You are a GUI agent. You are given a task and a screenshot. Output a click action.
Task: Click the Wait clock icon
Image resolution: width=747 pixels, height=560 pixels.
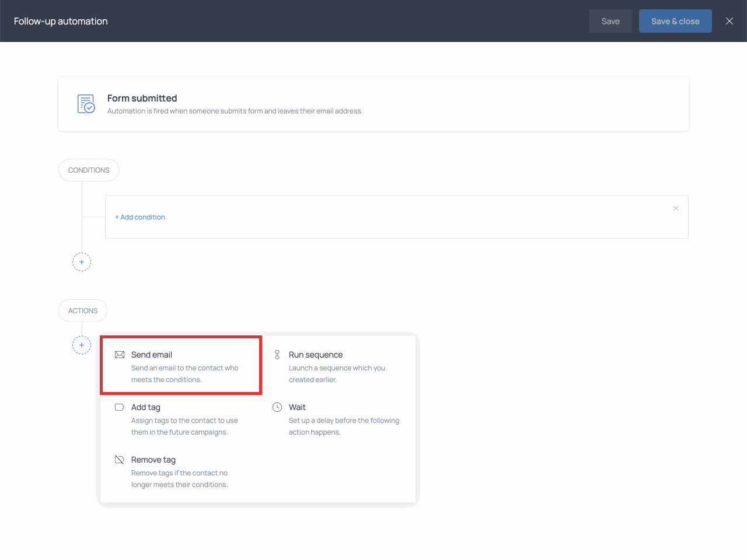(277, 407)
